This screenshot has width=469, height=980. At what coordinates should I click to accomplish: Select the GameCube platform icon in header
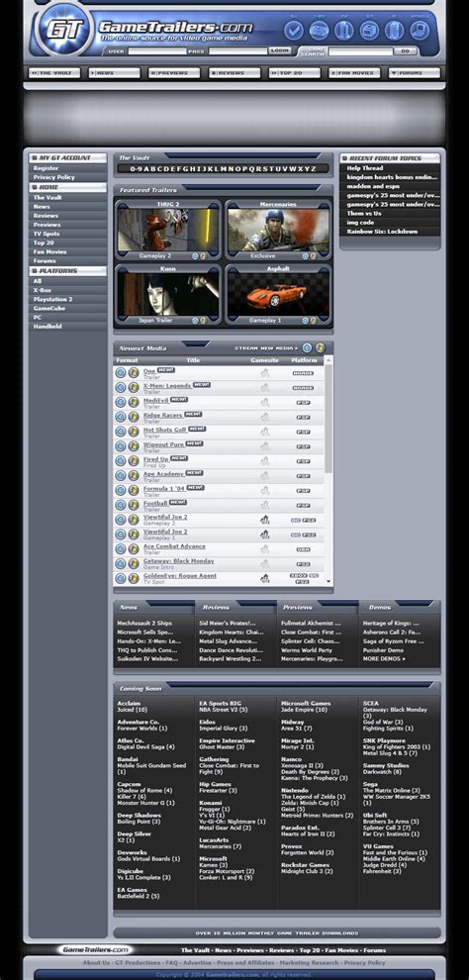(x=369, y=30)
